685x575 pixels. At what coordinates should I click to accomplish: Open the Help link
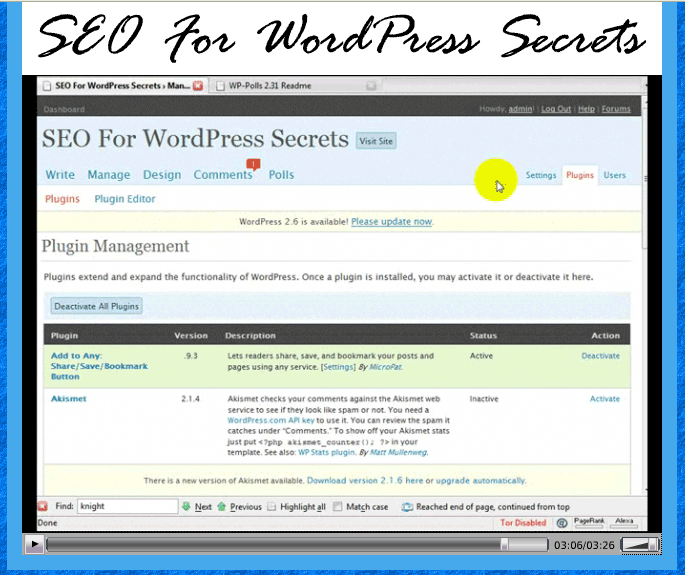586,109
